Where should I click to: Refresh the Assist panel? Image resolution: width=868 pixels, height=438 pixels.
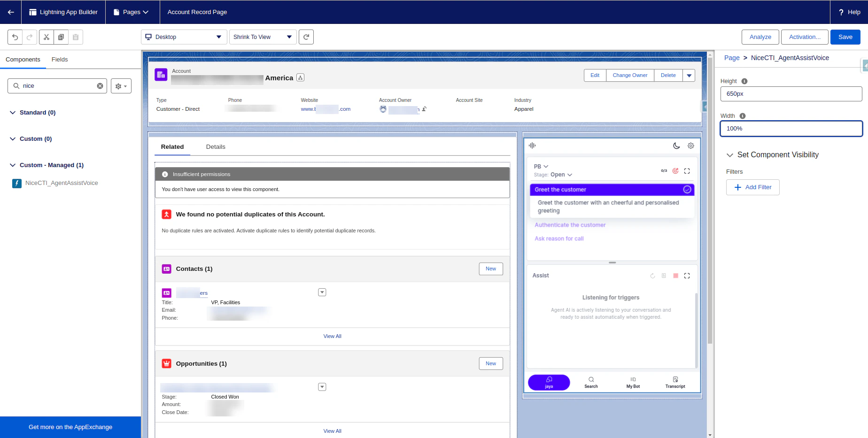pos(652,276)
